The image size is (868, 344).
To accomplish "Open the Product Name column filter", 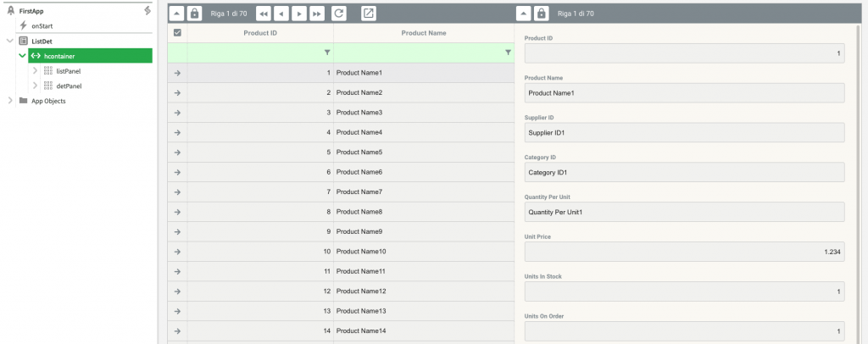I will tap(508, 53).
